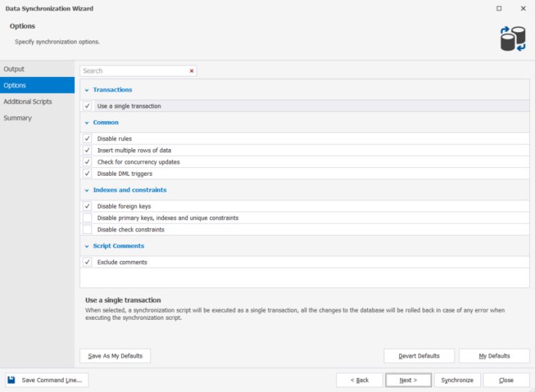Collapse the Common section
This screenshot has height=392, width=535.
coord(86,122)
